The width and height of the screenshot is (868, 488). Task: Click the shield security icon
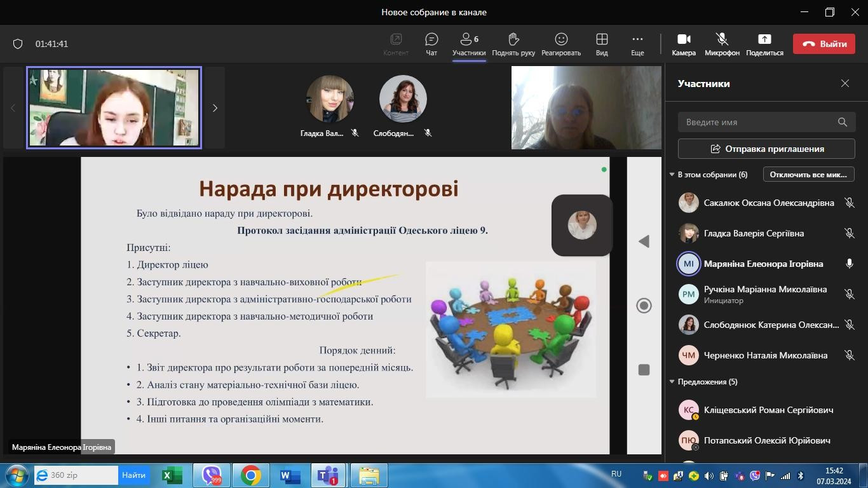click(x=18, y=44)
